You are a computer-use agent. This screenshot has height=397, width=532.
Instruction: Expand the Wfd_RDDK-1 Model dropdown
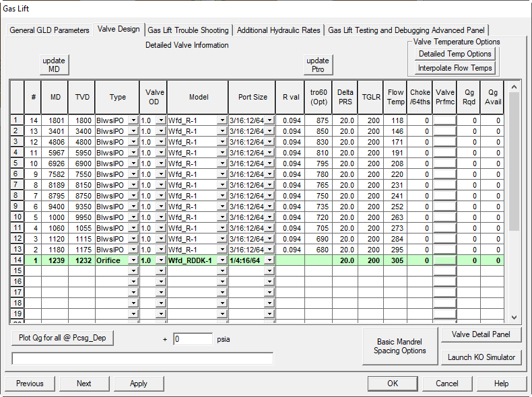pos(222,260)
